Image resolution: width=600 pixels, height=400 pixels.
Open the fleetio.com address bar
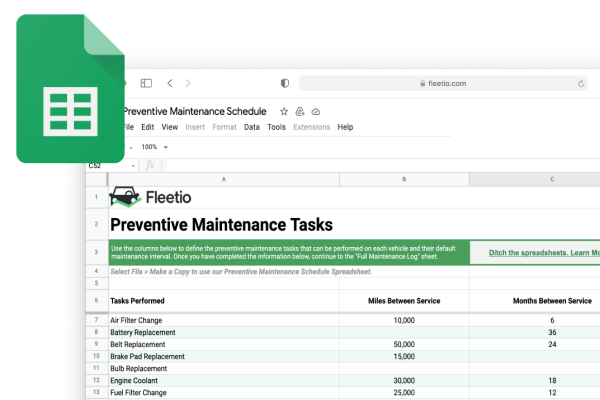coord(443,83)
